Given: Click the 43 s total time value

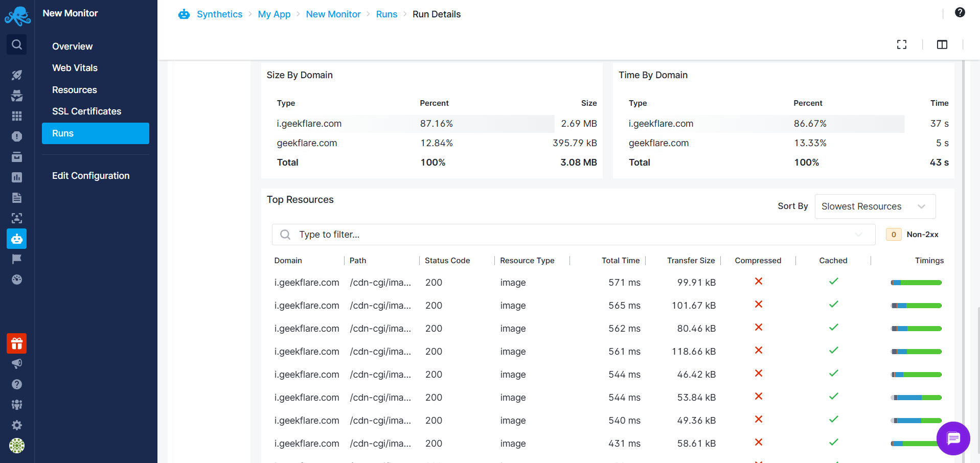Looking at the screenshot, I should (939, 163).
